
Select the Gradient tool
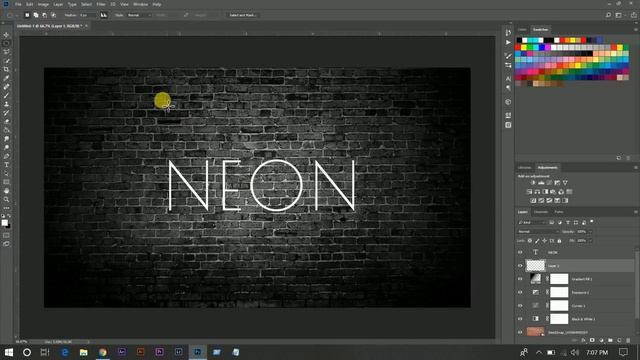click(x=6, y=130)
